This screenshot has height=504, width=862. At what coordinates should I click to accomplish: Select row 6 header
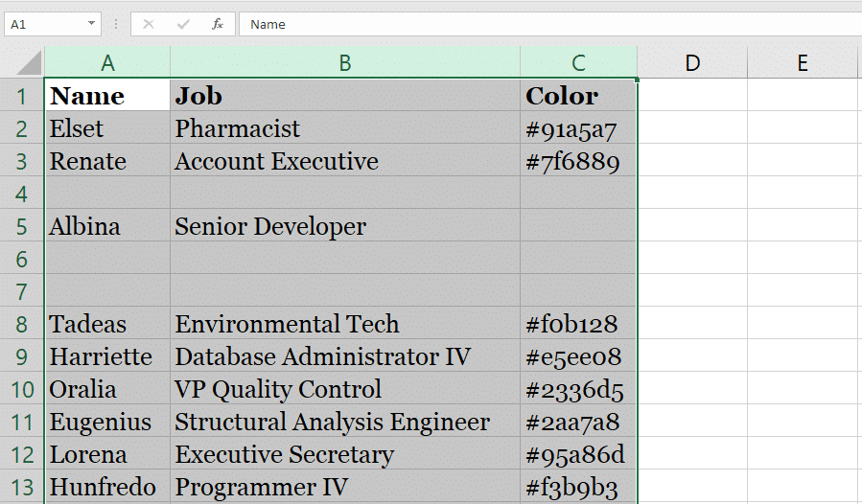tap(22, 259)
